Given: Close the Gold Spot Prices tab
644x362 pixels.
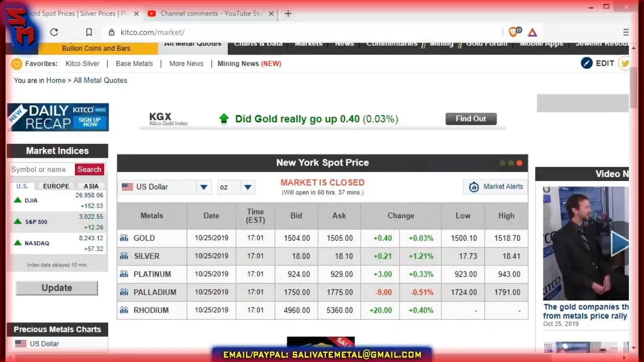Looking at the screenshot, I should 136,14.
